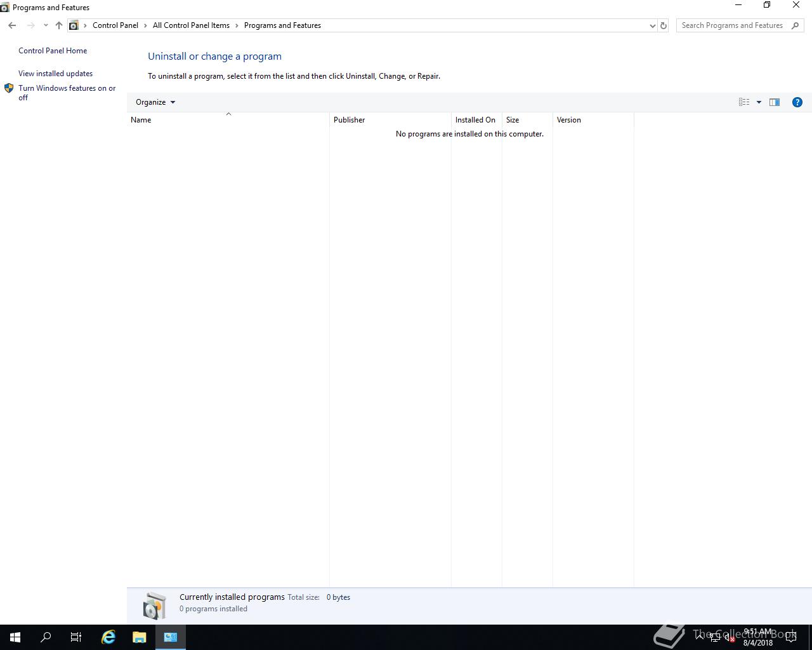Open File Explorer from taskbar
The width and height of the screenshot is (812, 650).
coord(139,637)
